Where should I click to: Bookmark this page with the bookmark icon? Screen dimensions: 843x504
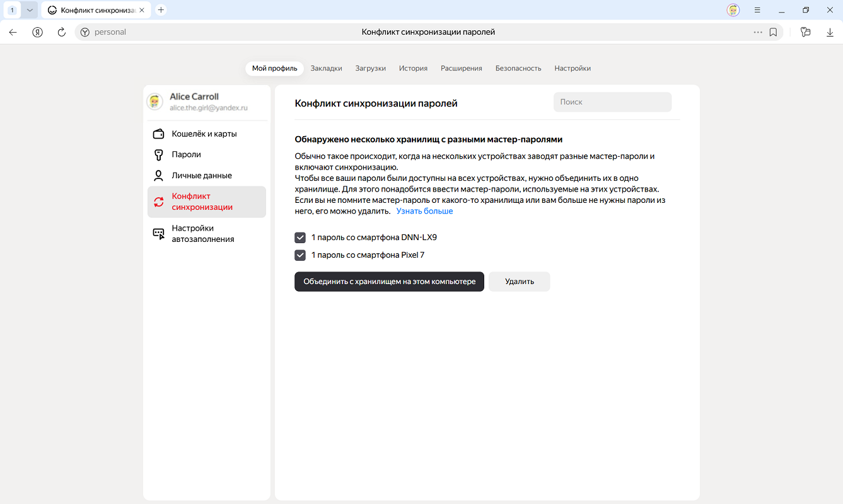click(773, 32)
